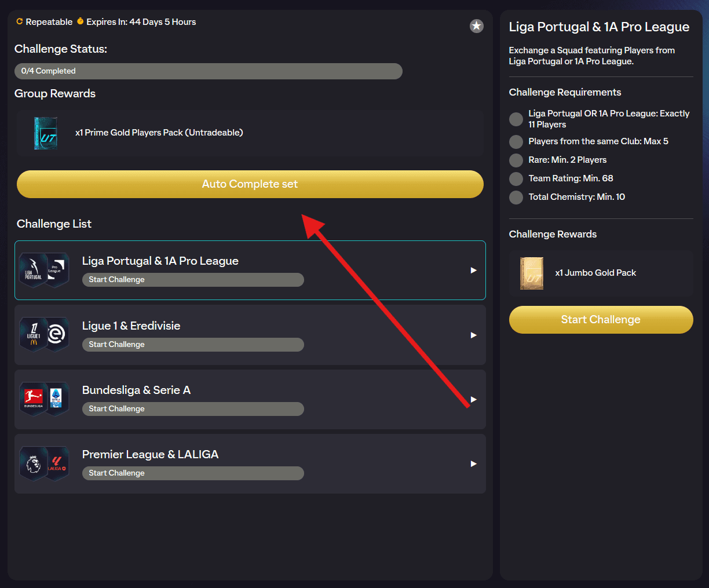Click the Repeatable refresh icon

(20, 21)
